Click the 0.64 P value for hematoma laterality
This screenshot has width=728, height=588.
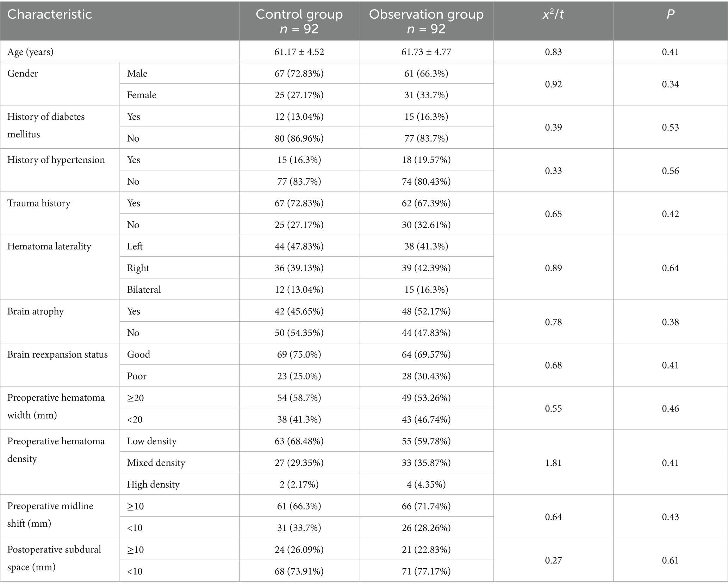(x=670, y=268)
